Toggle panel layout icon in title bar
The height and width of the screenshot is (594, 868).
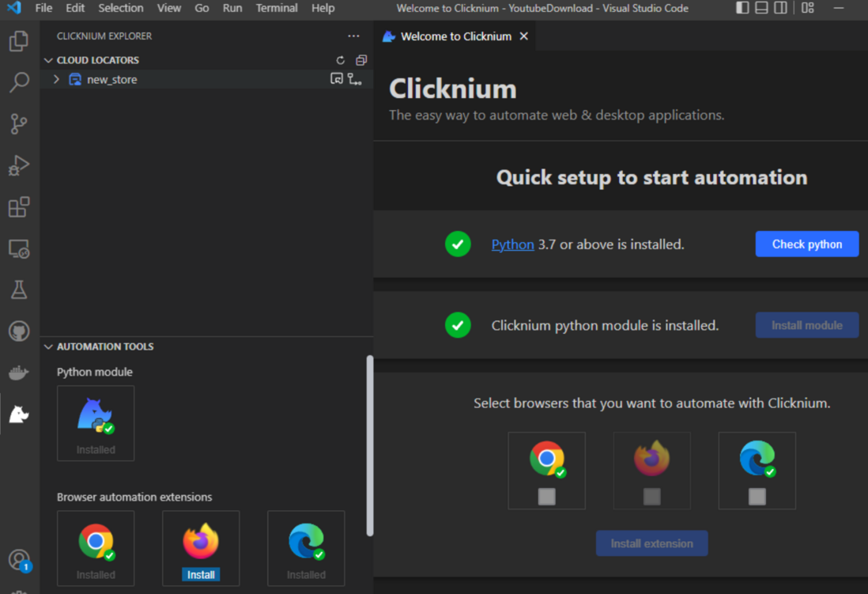pos(761,8)
